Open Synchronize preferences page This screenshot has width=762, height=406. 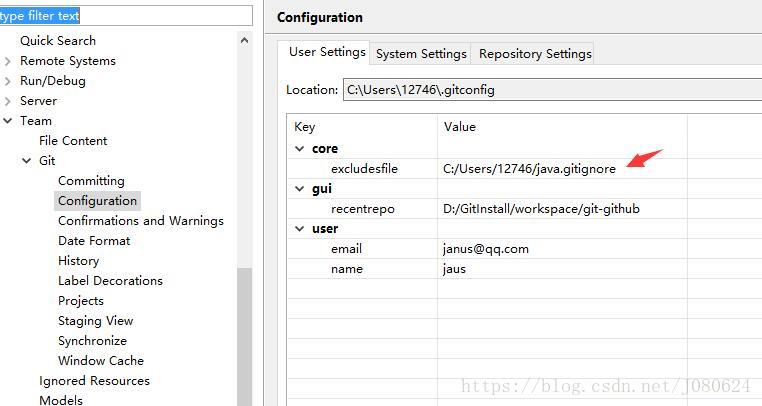92,341
